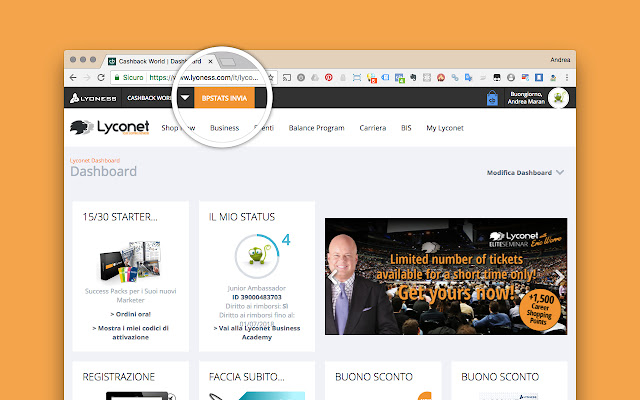This screenshot has height=400, width=640.
Task: Open the Evernote elephant extension icon
Action: tap(413, 77)
